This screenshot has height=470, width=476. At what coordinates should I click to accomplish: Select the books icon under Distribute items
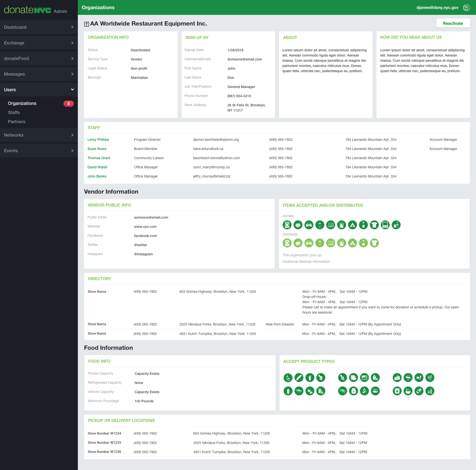click(331, 243)
